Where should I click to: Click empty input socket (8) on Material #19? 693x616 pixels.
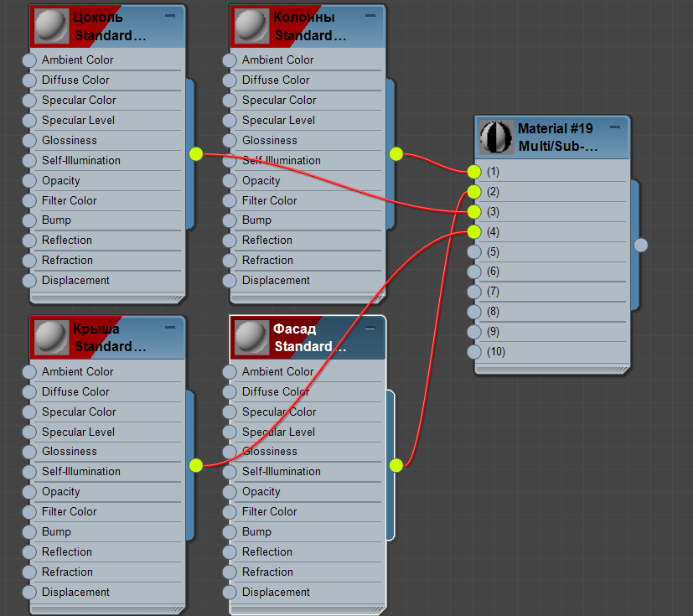point(474,312)
